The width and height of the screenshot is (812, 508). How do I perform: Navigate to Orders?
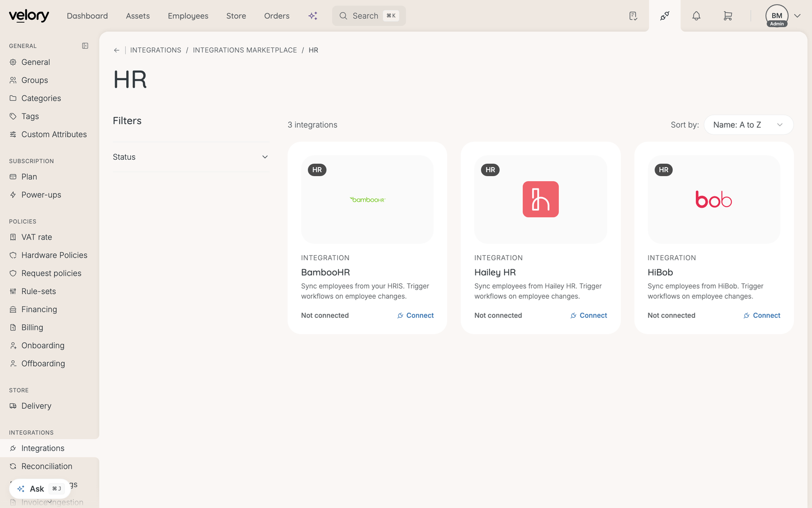[277, 16]
